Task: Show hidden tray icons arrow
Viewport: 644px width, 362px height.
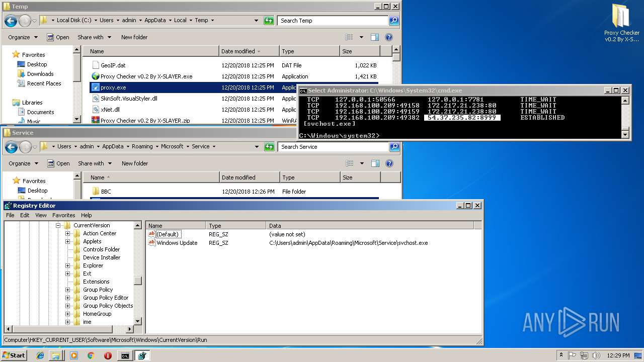Action: [561, 355]
